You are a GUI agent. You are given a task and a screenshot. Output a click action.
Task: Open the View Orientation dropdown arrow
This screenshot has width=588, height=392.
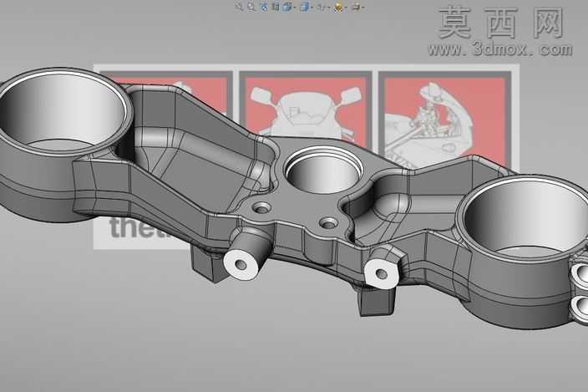point(294,8)
